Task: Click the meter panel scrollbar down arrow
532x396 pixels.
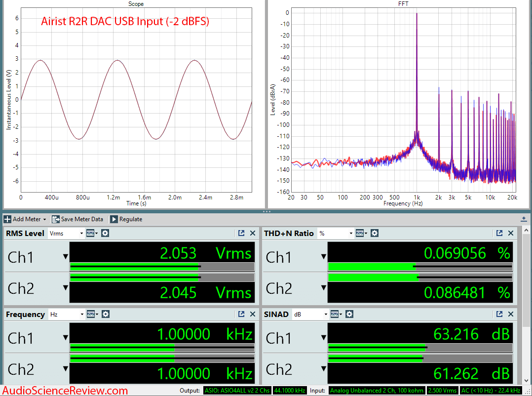Action: click(526, 380)
